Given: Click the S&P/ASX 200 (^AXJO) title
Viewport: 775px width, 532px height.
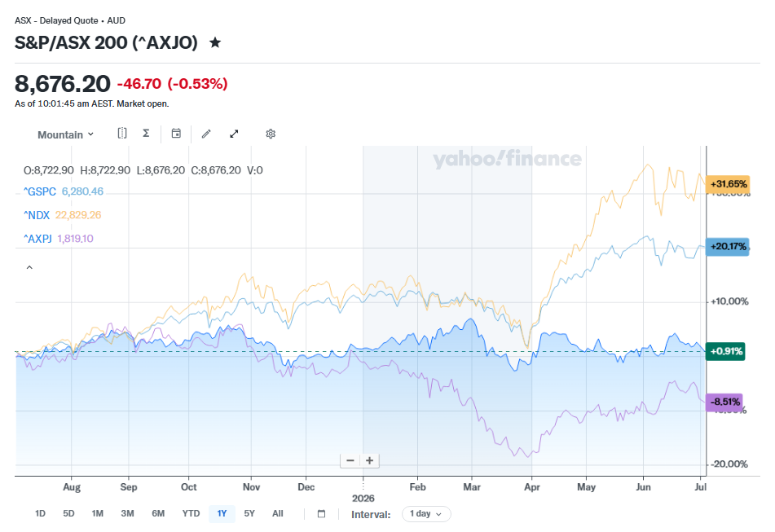Looking at the screenshot, I should pos(106,42).
